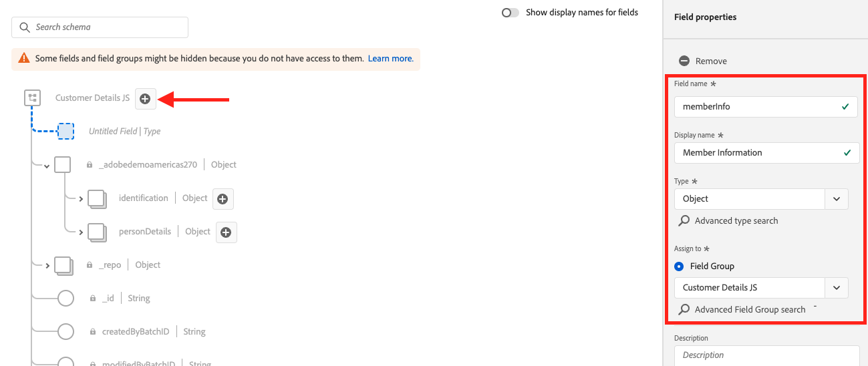Screen dimensions: 868x366
Task: Select the identification object node box
Action: 98,198
